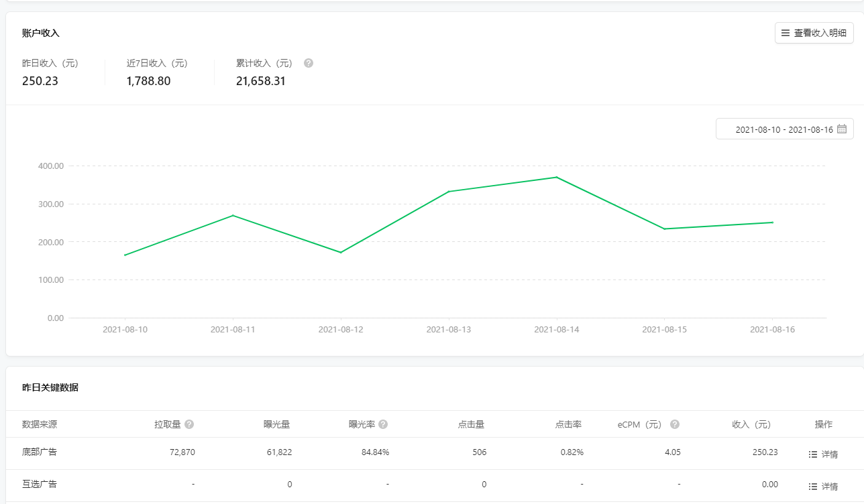Click list icon in 互选广告 详情 row
864x504 pixels.
tap(813, 486)
